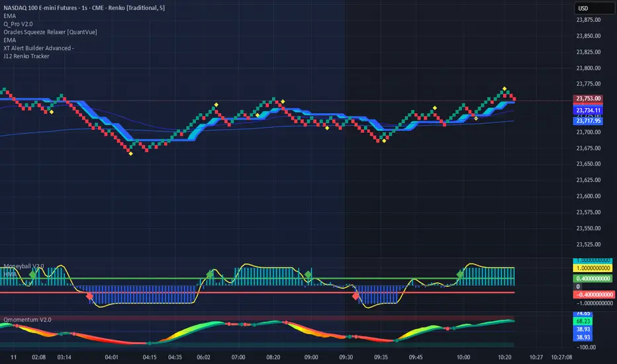Open the USD currency selector
The image size is (617, 364).
tap(590, 8)
